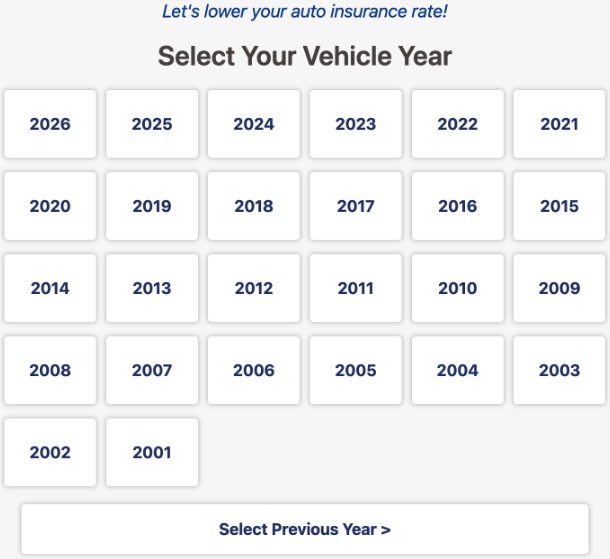Choose the 2025 year button
The width and height of the screenshot is (610, 559).
point(152,124)
